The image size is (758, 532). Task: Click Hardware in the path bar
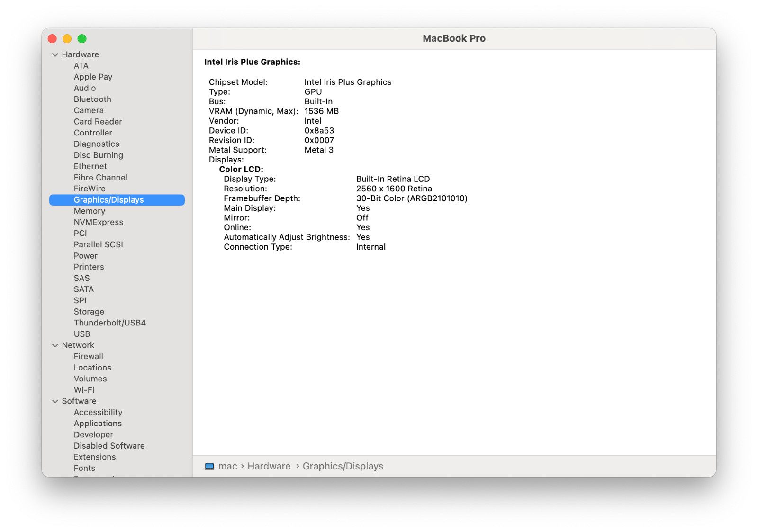(269, 467)
